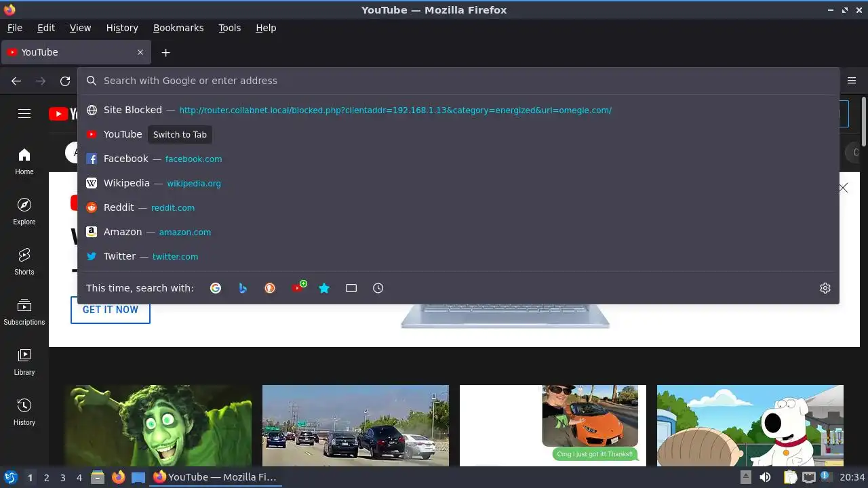Open the Help menu
The height and width of the screenshot is (488, 868).
point(266,28)
